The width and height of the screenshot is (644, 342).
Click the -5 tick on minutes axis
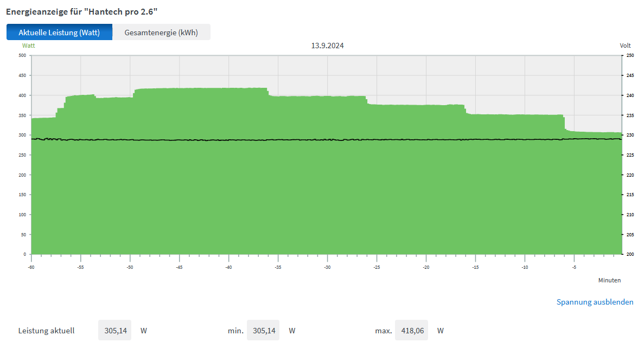tap(574, 267)
